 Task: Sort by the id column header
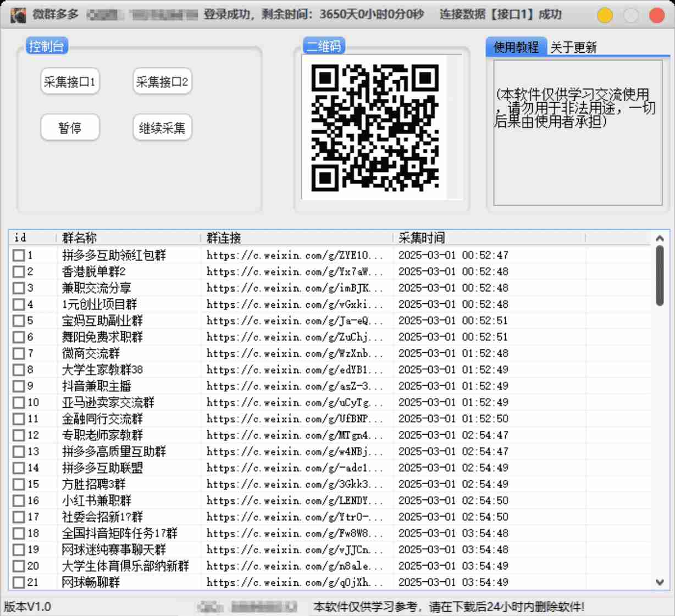[x=33, y=237]
